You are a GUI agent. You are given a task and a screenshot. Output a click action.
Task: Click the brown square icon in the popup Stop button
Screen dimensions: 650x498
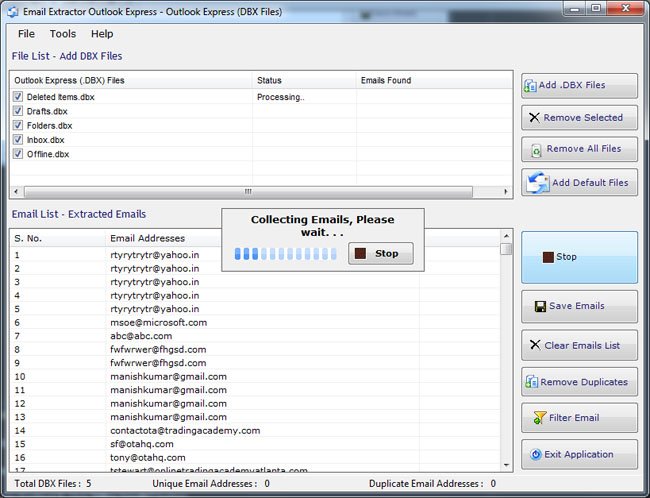click(360, 253)
